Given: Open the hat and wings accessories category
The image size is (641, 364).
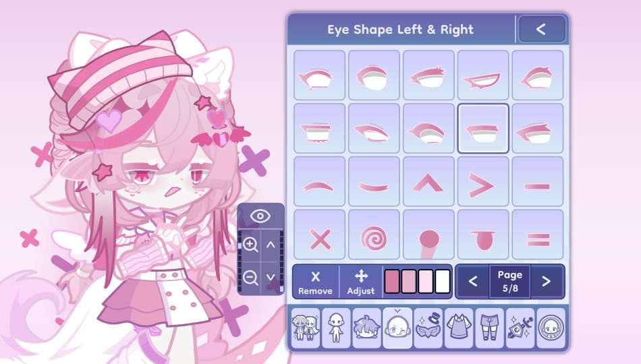Looking at the screenshot, I should (428, 328).
